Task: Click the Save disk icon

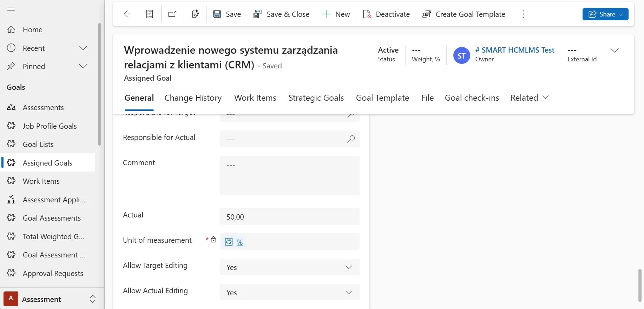Action: point(217,14)
